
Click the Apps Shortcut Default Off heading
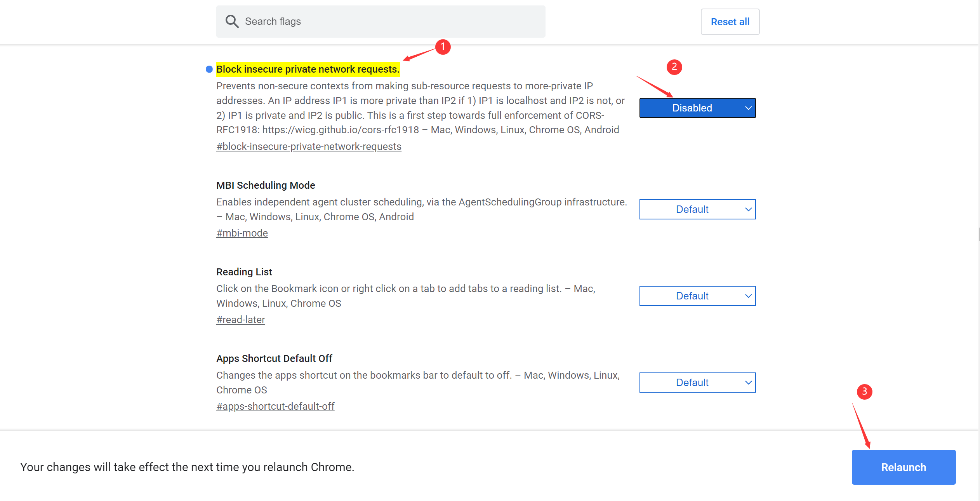click(x=274, y=358)
